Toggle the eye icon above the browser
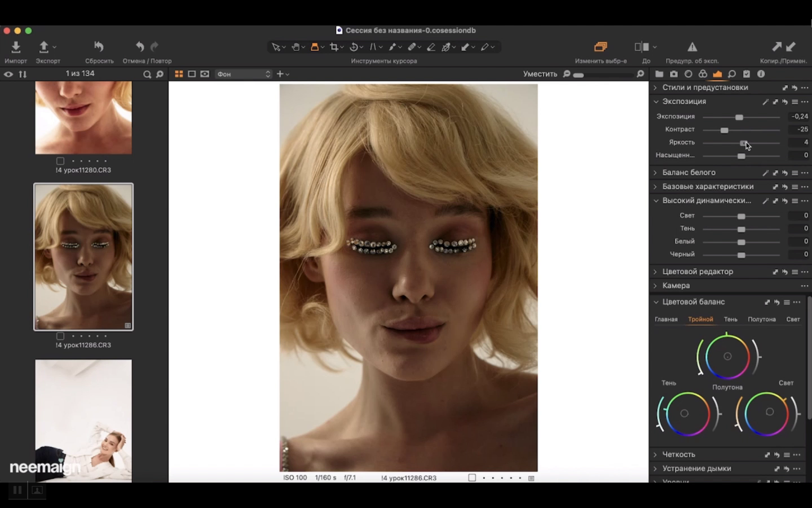 pos(8,74)
